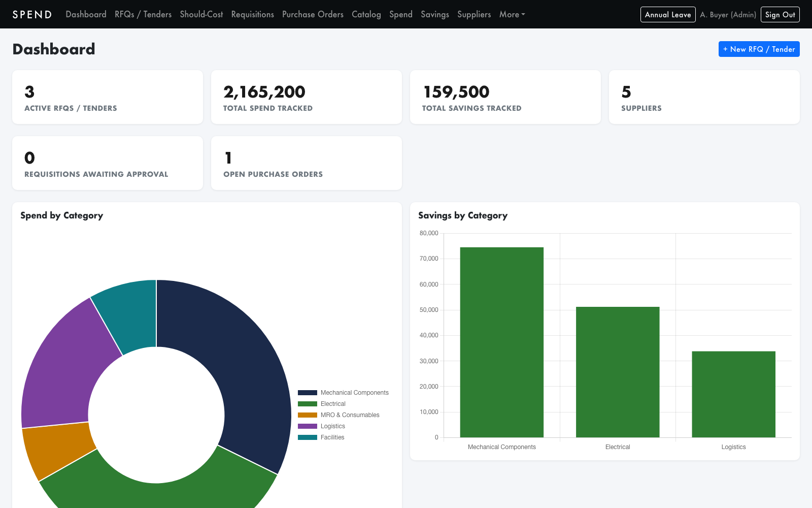Click the Electrical savings bar

[x=618, y=372]
